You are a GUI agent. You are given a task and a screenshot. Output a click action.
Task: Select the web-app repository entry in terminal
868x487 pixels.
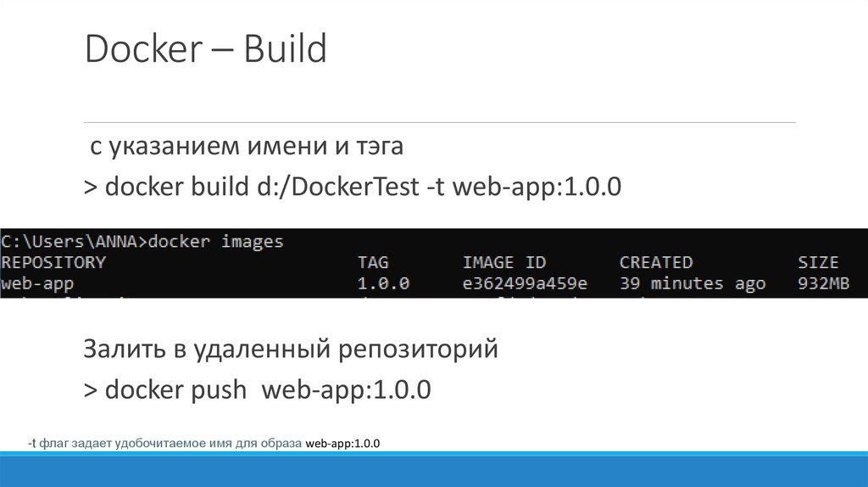point(37,283)
